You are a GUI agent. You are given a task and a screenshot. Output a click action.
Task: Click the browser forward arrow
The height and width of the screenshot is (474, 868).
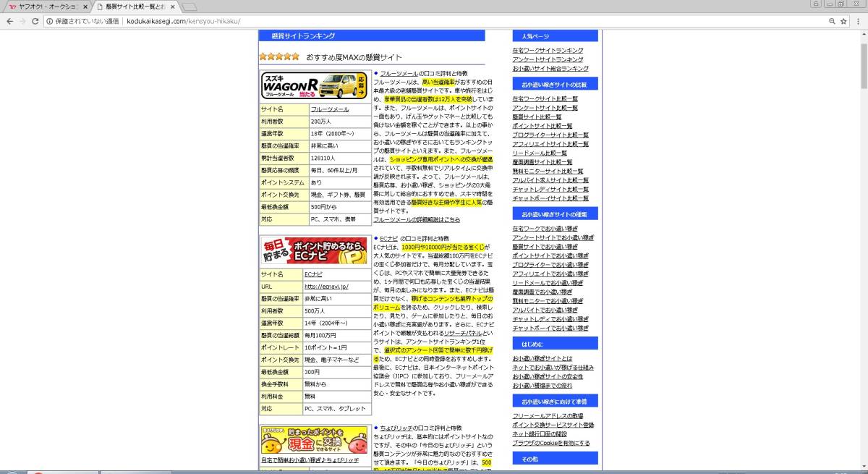click(22, 22)
